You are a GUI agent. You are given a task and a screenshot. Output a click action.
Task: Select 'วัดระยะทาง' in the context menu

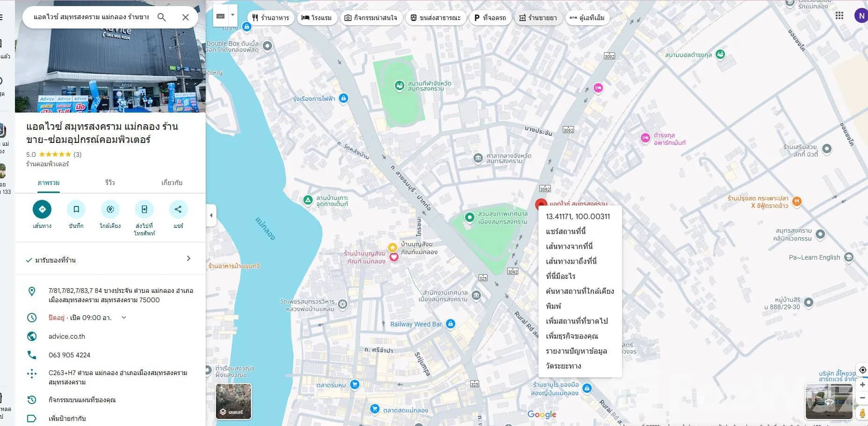(563, 366)
